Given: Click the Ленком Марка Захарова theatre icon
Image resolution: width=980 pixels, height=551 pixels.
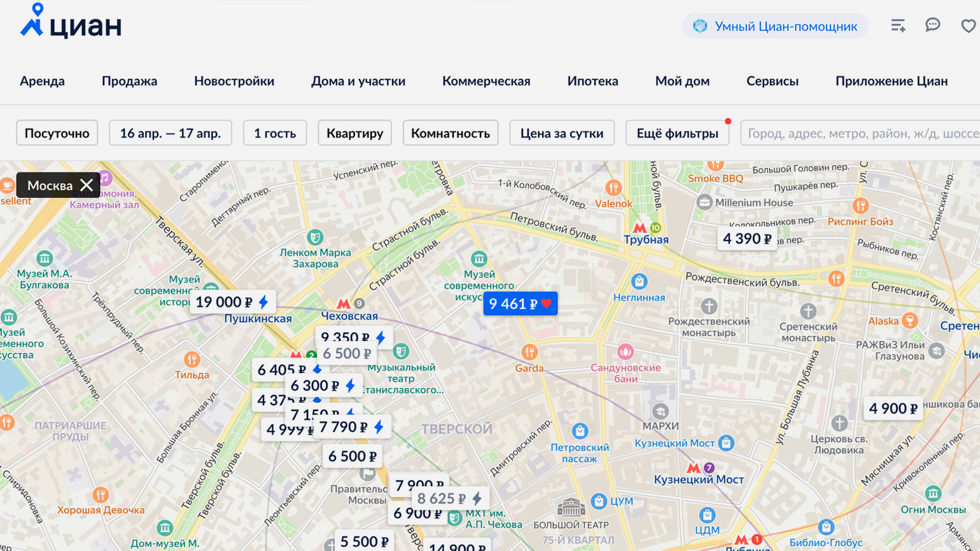Looking at the screenshot, I should [x=315, y=237].
